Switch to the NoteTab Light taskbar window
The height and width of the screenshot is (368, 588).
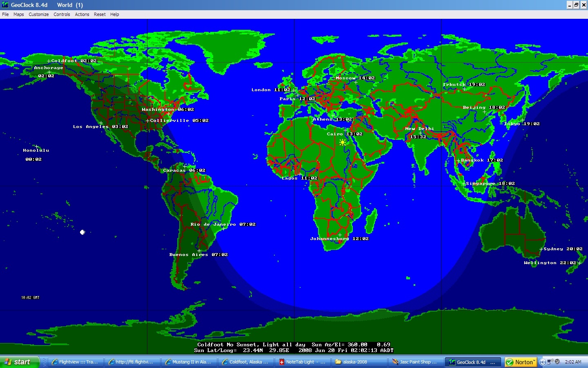click(302, 362)
